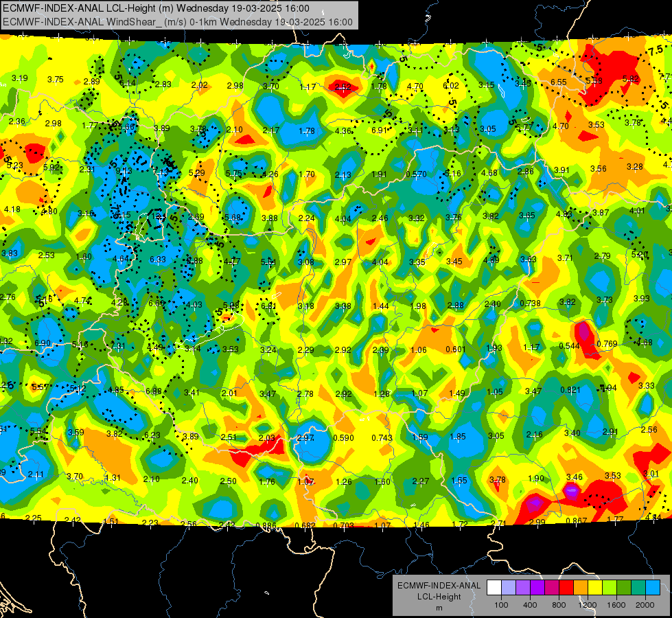Click the wind shear value 3.46
The width and height of the screenshot is (672, 618).
point(575,477)
